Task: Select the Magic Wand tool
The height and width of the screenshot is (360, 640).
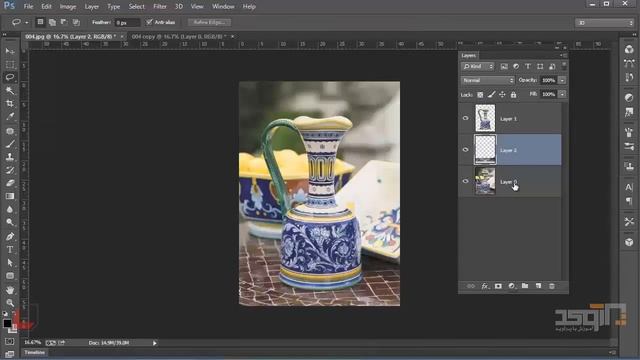Action: coord(10,90)
